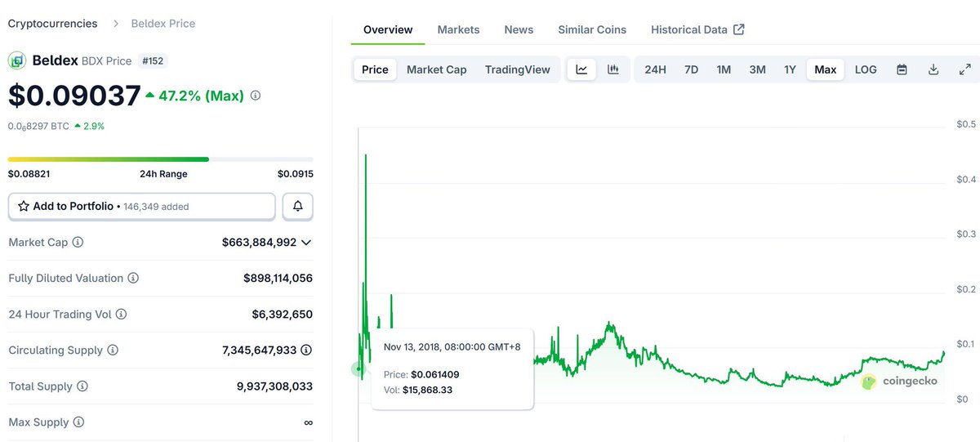This screenshot has height=442, width=980.
Task: Click the bell price alert button
Action: tap(298, 207)
